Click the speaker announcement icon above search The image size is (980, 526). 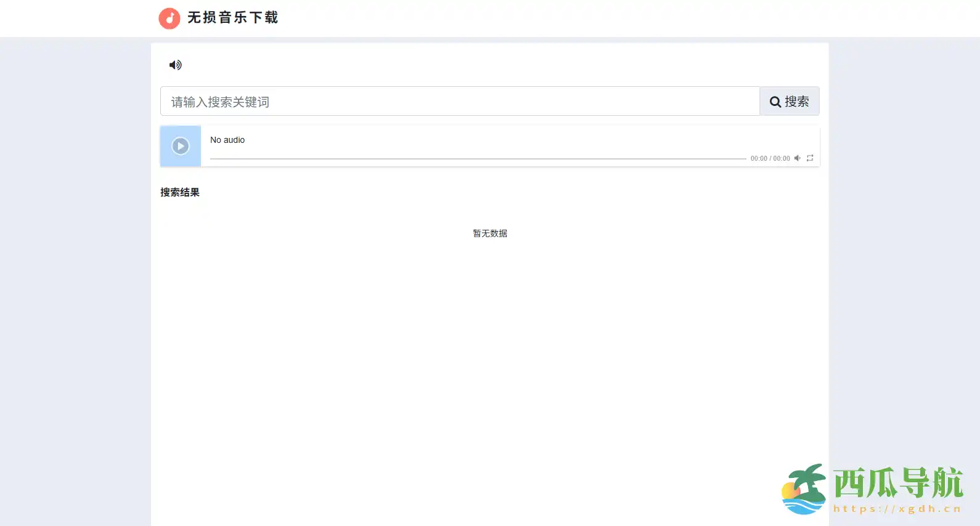click(x=176, y=65)
